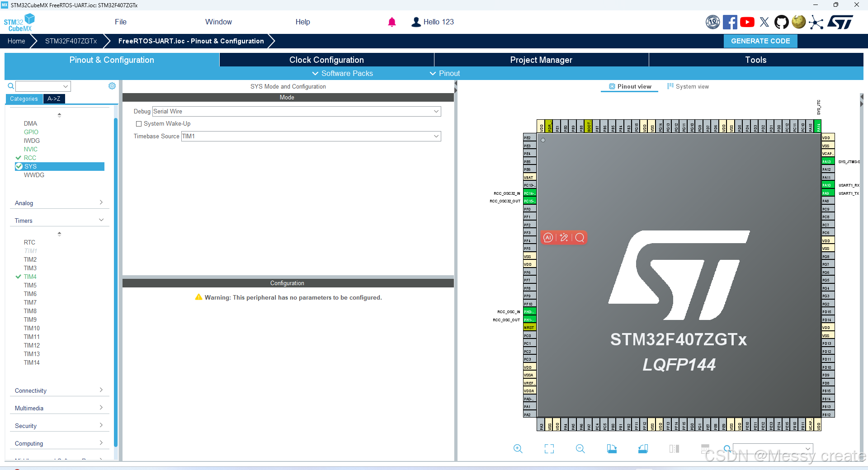Click the AI assistant icon on the chip
This screenshot has width=868, height=470.
point(548,238)
